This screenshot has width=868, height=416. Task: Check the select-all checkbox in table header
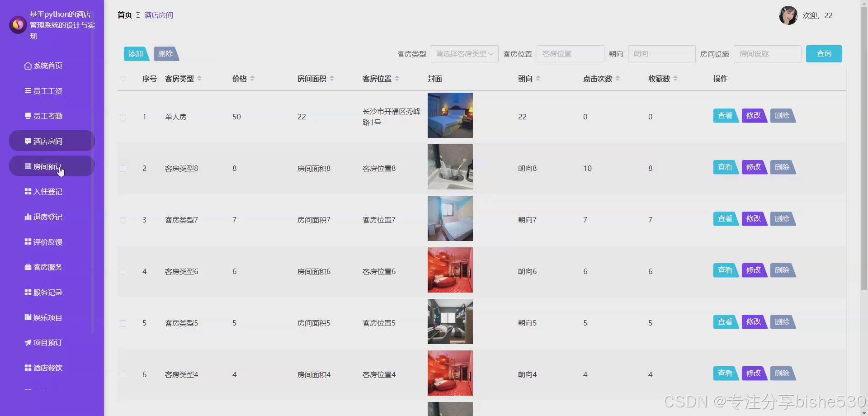(x=123, y=79)
